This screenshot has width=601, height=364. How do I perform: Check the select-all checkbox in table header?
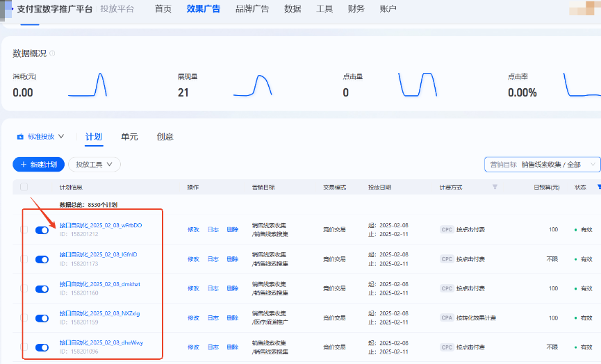pos(24,187)
